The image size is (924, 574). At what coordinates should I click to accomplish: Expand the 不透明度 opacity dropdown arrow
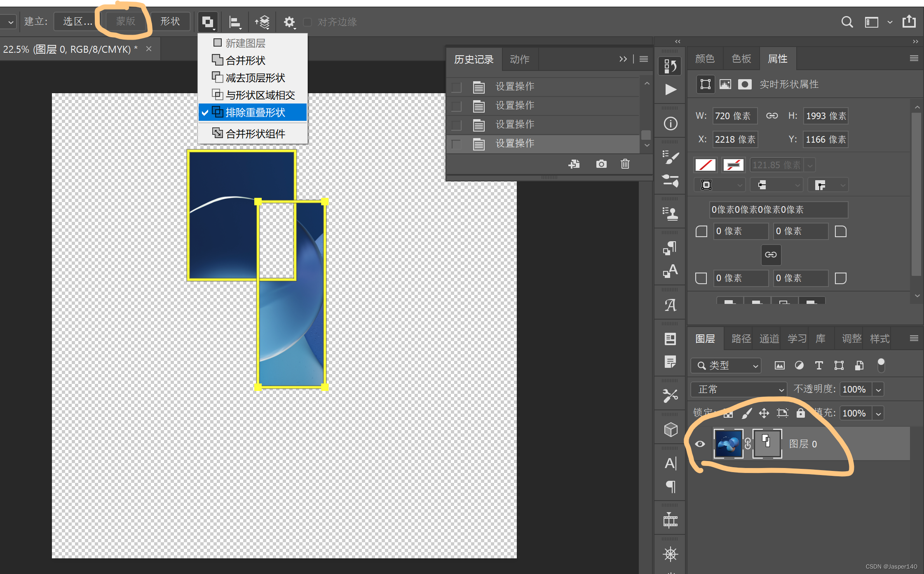coord(878,390)
